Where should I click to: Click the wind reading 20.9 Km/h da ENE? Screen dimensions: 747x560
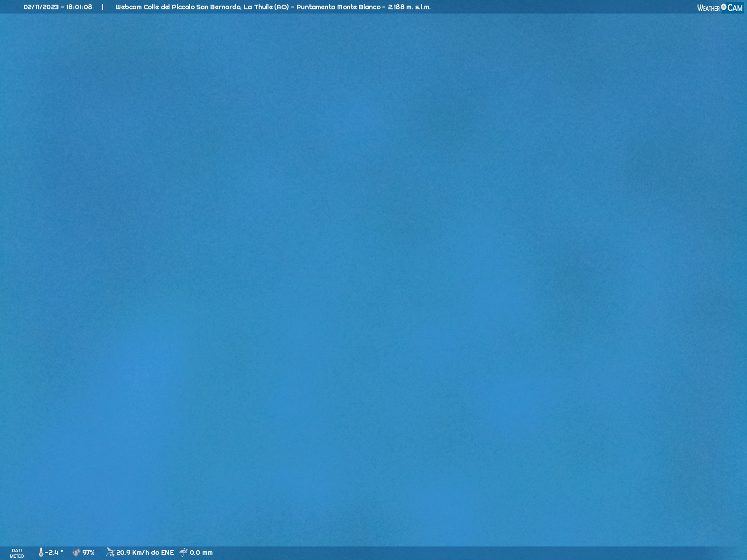[145, 553]
